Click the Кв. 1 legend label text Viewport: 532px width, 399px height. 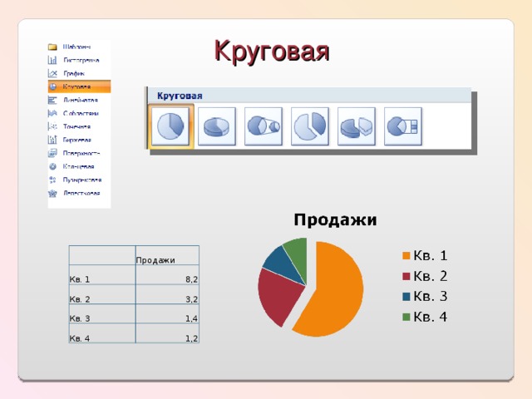431,255
